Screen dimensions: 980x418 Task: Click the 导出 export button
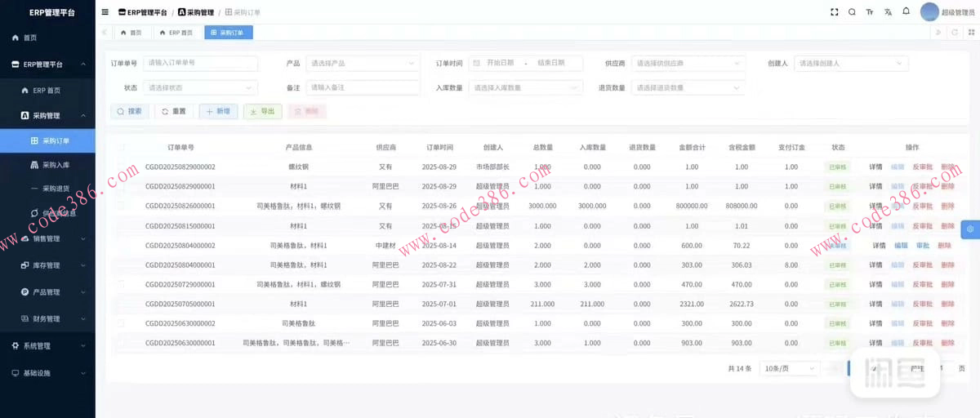tap(263, 111)
